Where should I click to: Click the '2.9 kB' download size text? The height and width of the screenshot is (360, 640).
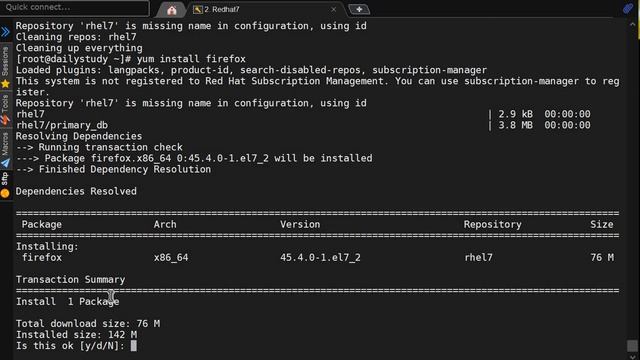[516, 114]
